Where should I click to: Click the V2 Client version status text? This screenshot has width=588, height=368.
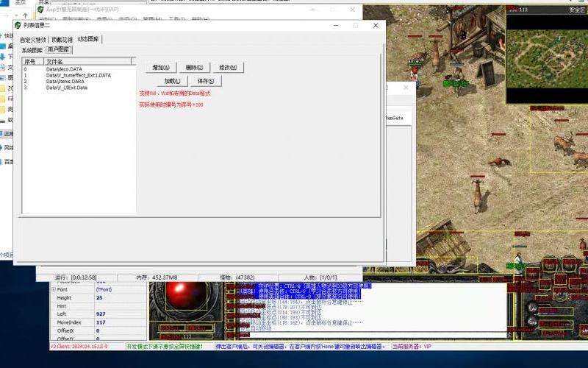point(79,346)
